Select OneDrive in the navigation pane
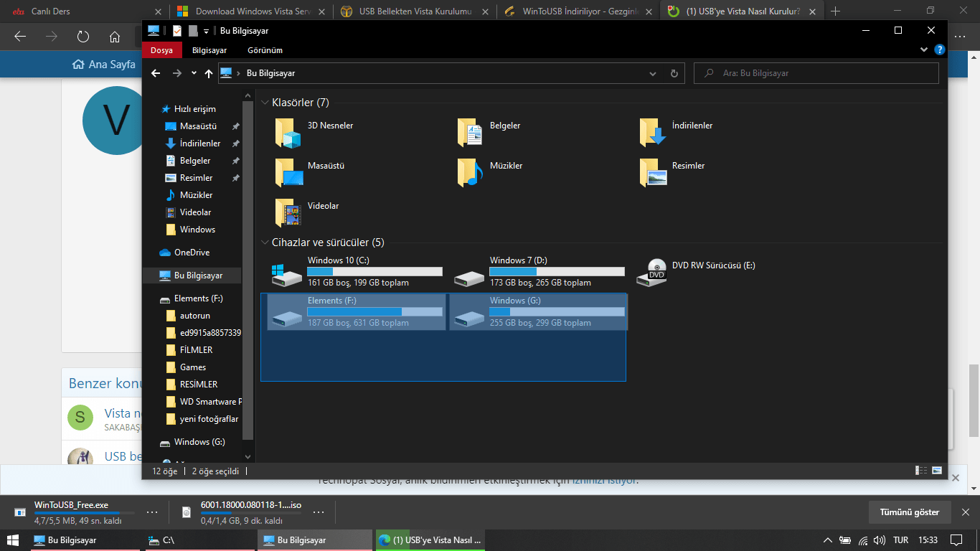 pyautogui.click(x=192, y=253)
